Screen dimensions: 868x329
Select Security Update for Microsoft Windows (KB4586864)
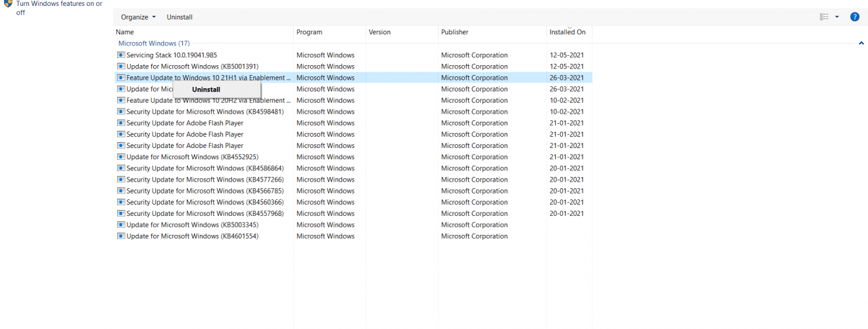click(x=205, y=168)
